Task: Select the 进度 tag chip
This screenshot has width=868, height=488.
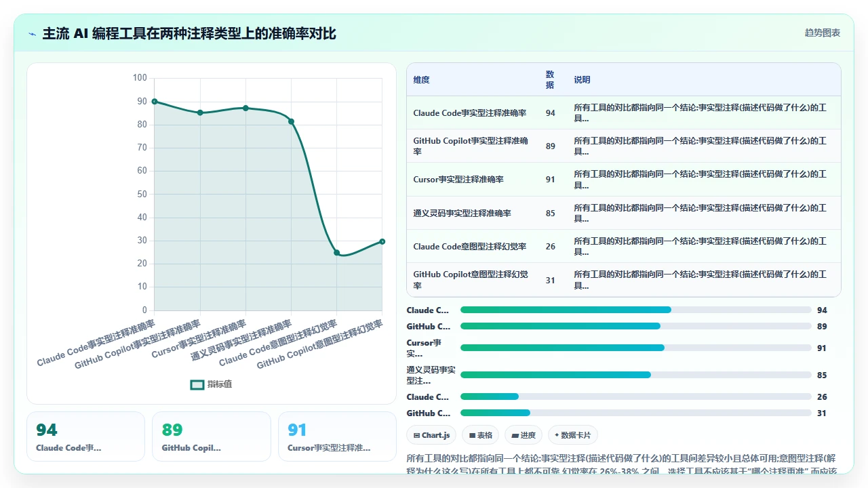Action: 524,435
